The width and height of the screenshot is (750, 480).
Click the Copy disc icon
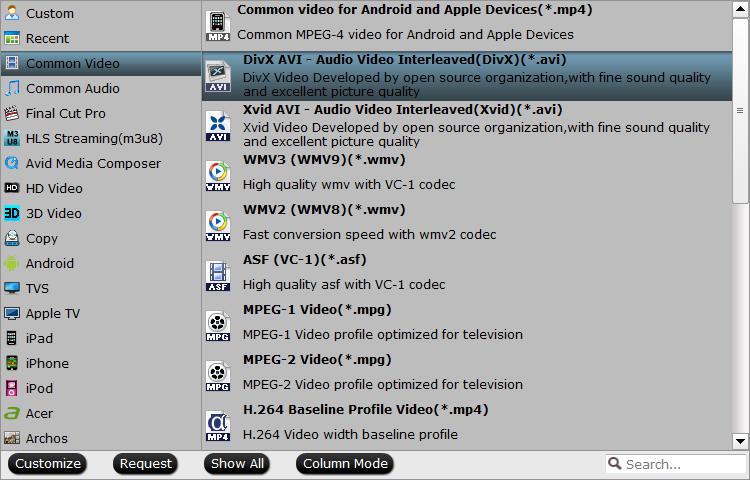(12, 238)
